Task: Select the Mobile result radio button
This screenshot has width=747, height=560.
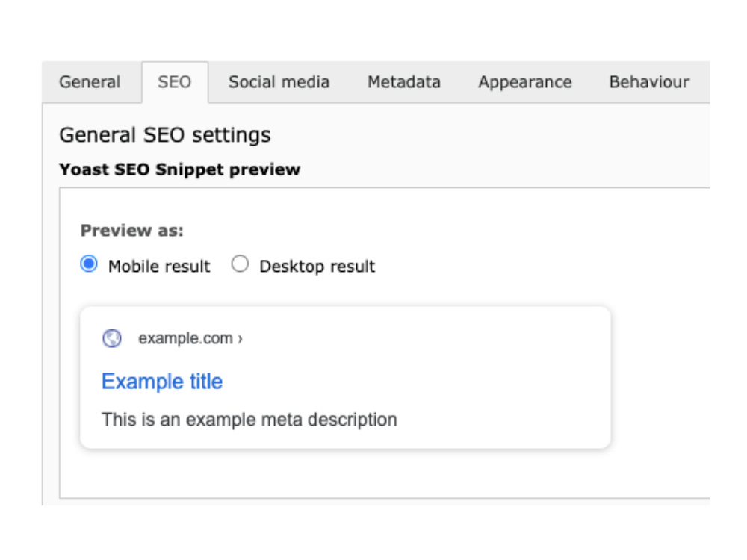Action: coord(89,264)
